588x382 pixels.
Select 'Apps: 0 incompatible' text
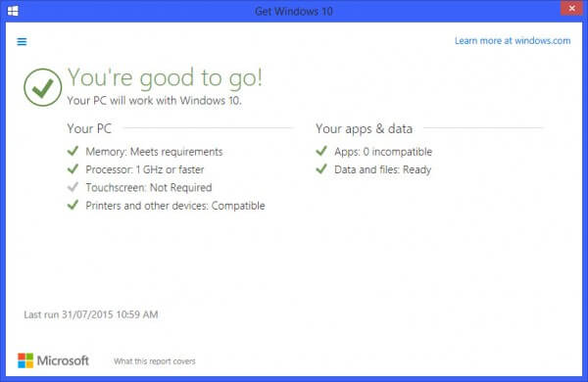(383, 152)
